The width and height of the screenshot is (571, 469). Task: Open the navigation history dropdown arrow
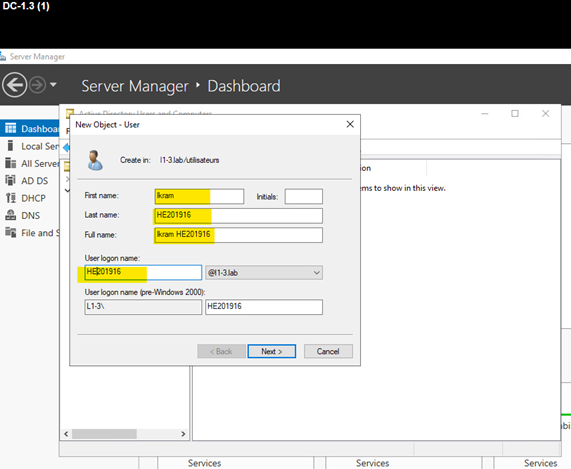coord(53,84)
